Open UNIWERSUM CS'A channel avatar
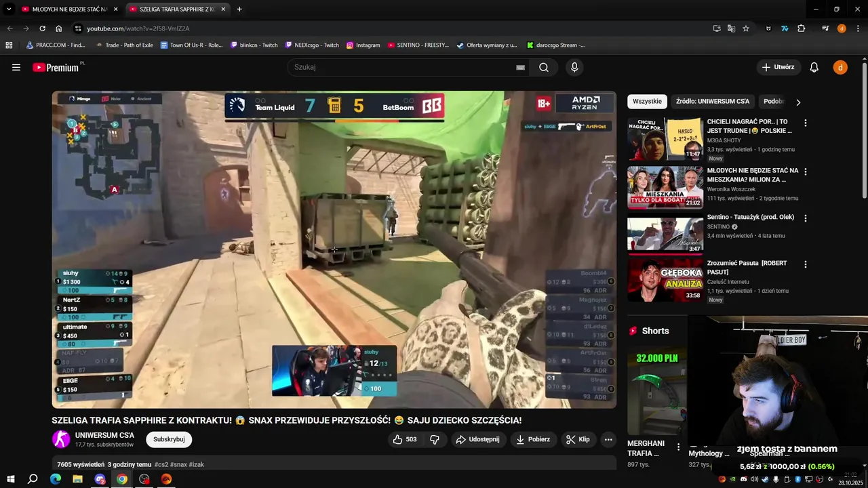This screenshot has height=488, width=868. pyautogui.click(x=61, y=439)
